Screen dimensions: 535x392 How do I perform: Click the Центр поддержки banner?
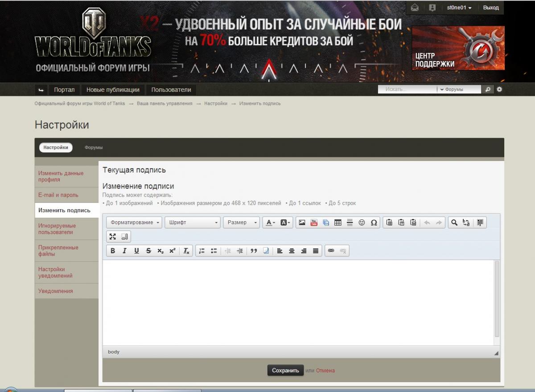coord(458,48)
